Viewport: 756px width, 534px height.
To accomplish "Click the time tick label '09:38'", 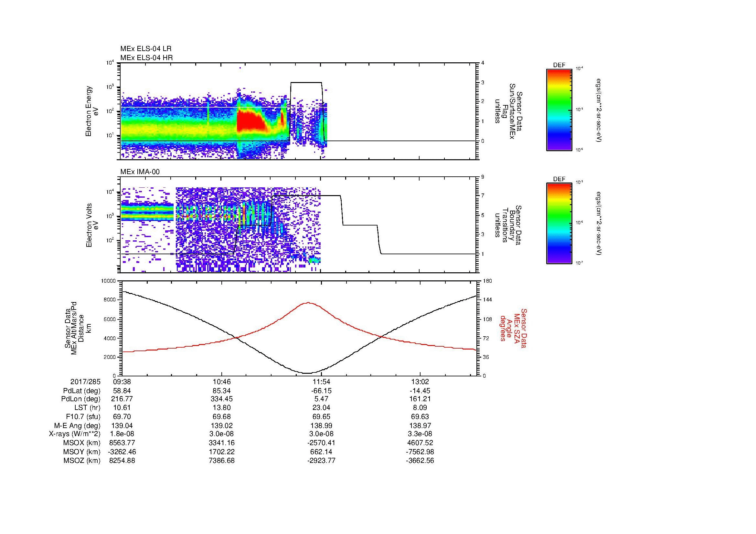I will (x=122, y=382).
